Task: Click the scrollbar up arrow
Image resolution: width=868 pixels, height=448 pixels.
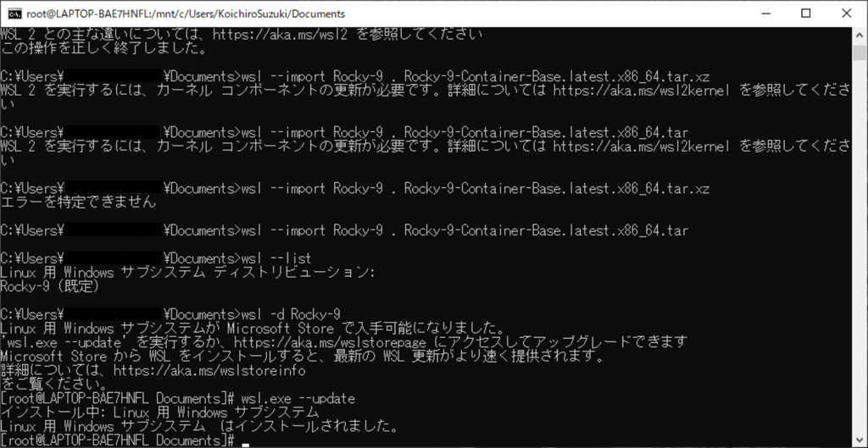Action: pyautogui.click(x=858, y=34)
